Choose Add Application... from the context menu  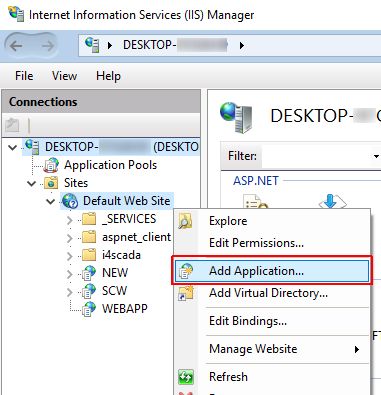coord(272,271)
